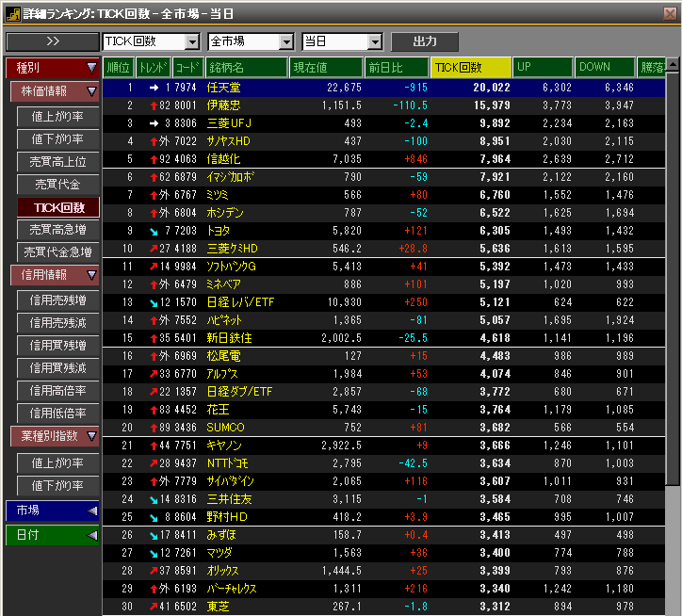This screenshot has height=616, width=682.
Task: Select 信用売残増 ranking
Action: (57, 300)
